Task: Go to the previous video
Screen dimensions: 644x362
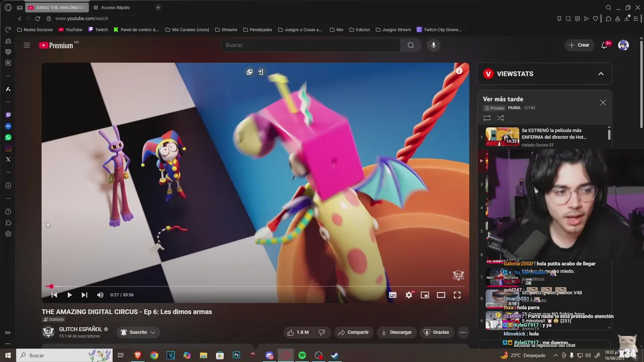Action: [54, 295]
